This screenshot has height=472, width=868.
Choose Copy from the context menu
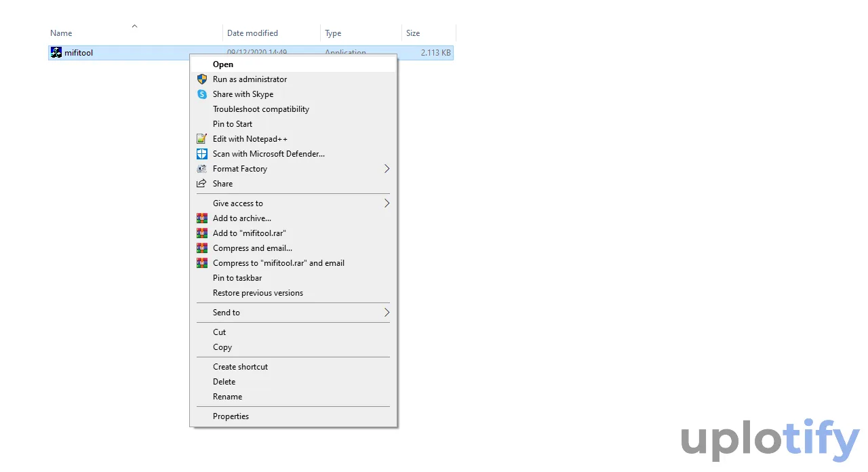[293, 347]
